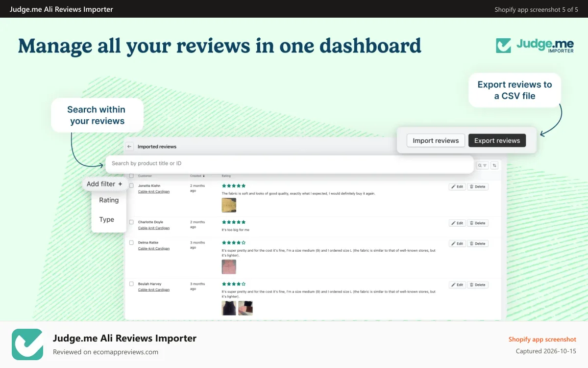Click Jenette Kiehn's five-star rating

[x=234, y=186]
